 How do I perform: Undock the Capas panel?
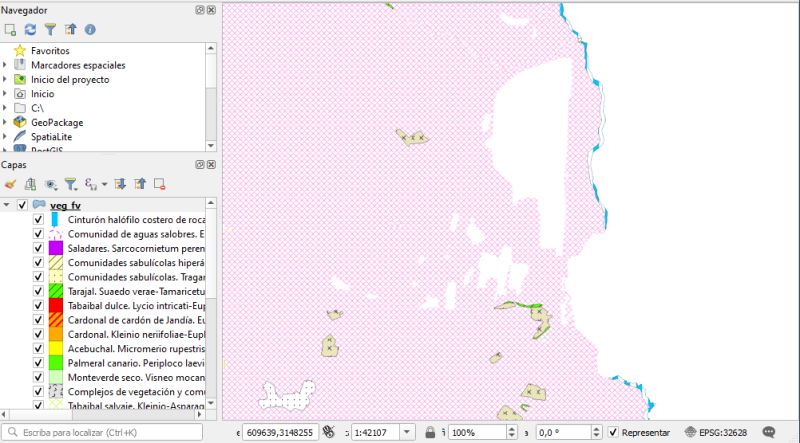(200, 164)
